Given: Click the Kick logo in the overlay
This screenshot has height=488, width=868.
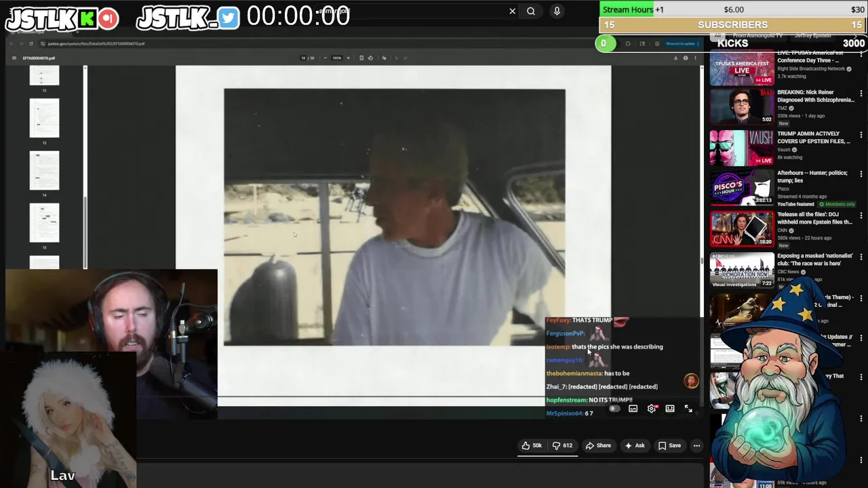Looking at the screenshot, I should tap(87, 18).
